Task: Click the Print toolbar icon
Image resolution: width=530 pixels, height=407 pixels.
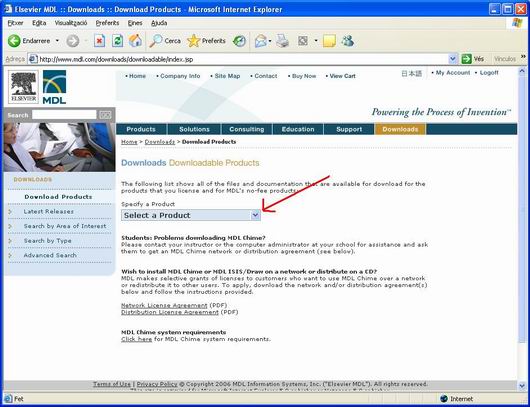Action: pyautogui.click(x=282, y=41)
